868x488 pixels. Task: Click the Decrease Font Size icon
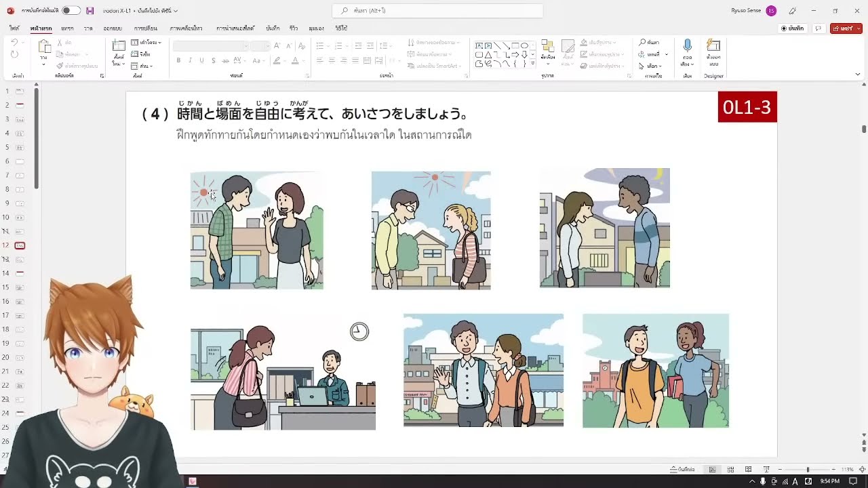(x=289, y=45)
